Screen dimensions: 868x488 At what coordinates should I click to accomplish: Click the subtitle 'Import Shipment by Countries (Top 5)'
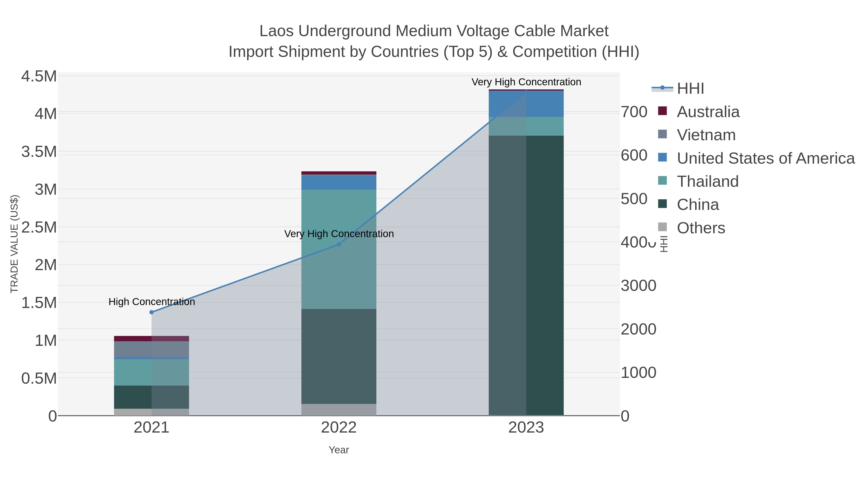point(360,52)
